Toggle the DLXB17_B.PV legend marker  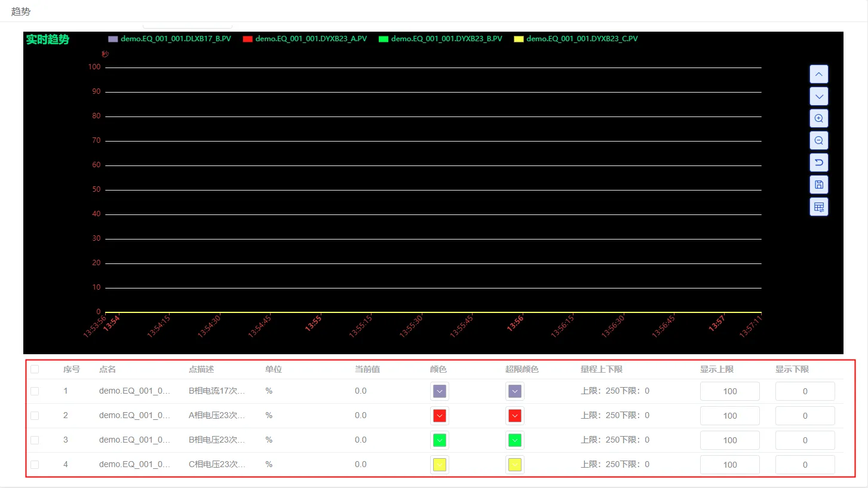(113, 39)
